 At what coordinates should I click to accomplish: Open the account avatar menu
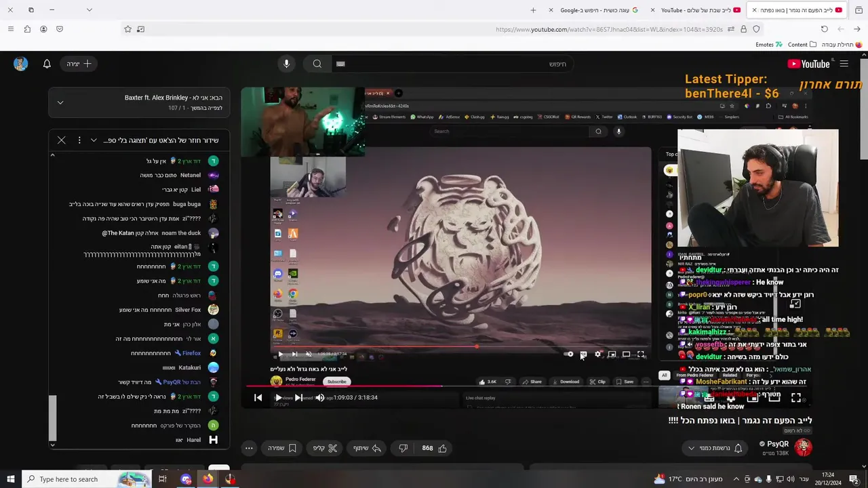[x=21, y=64]
